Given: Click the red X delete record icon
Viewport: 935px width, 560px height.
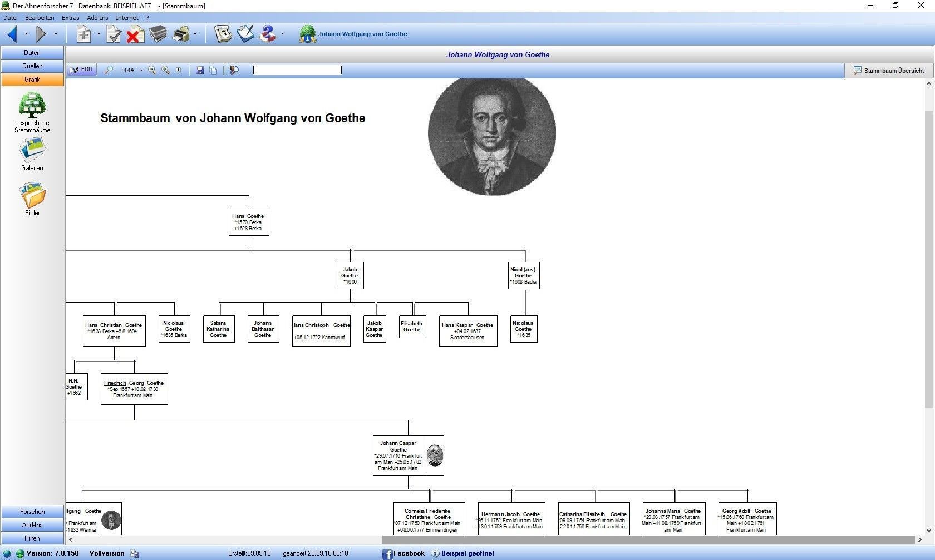Looking at the screenshot, I should (134, 34).
